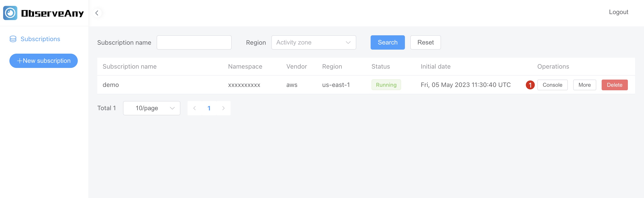644x198 pixels.
Task: Select page 1 in pagination
Action: point(209,108)
